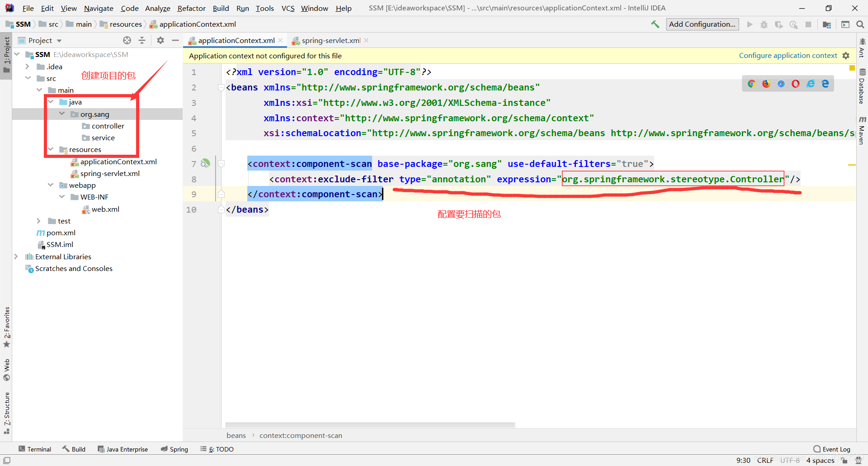
Task: Open the Project Structure icon
Action: [827, 24]
